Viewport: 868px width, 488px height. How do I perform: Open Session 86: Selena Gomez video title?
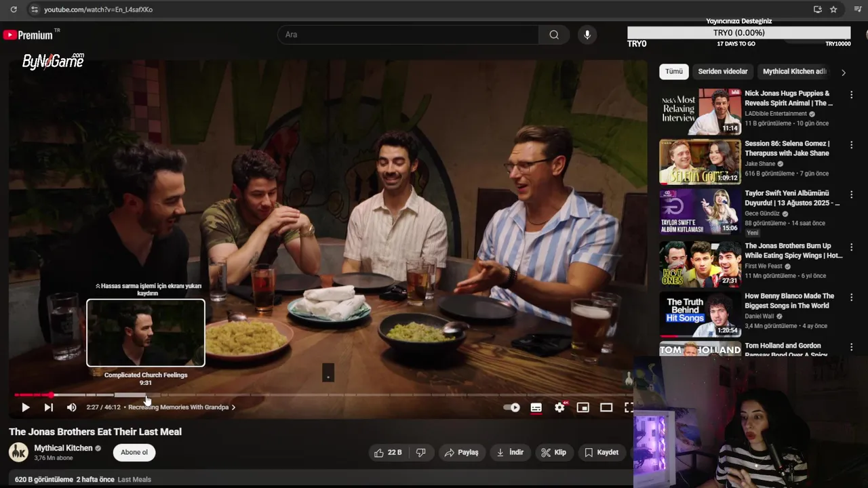pos(787,148)
